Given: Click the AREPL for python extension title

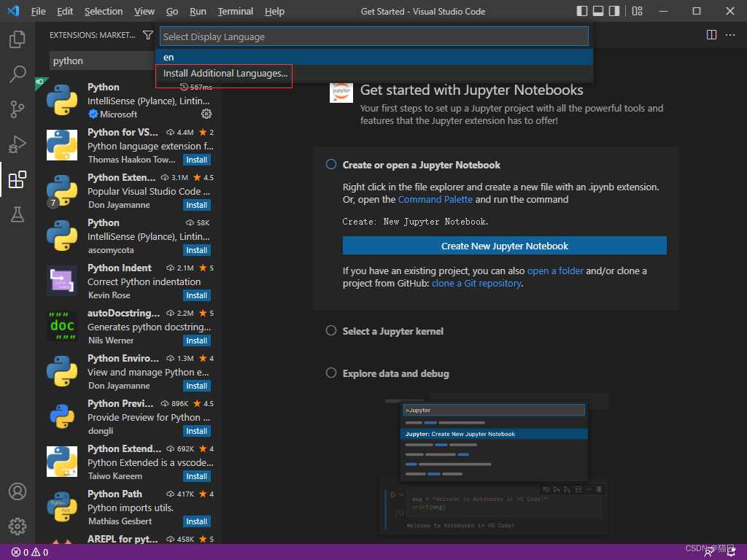Looking at the screenshot, I should click(123, 539).
